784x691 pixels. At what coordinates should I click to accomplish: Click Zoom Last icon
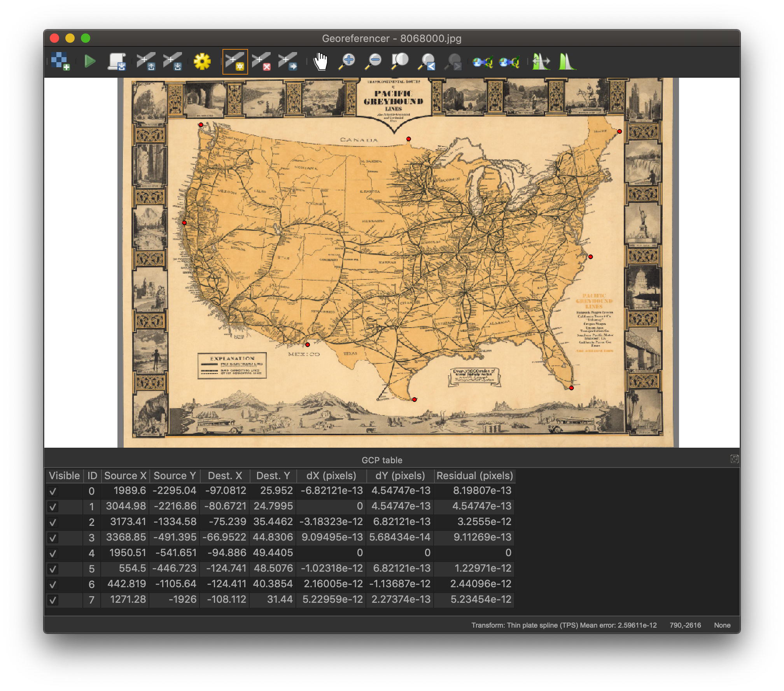pos(427,61)
